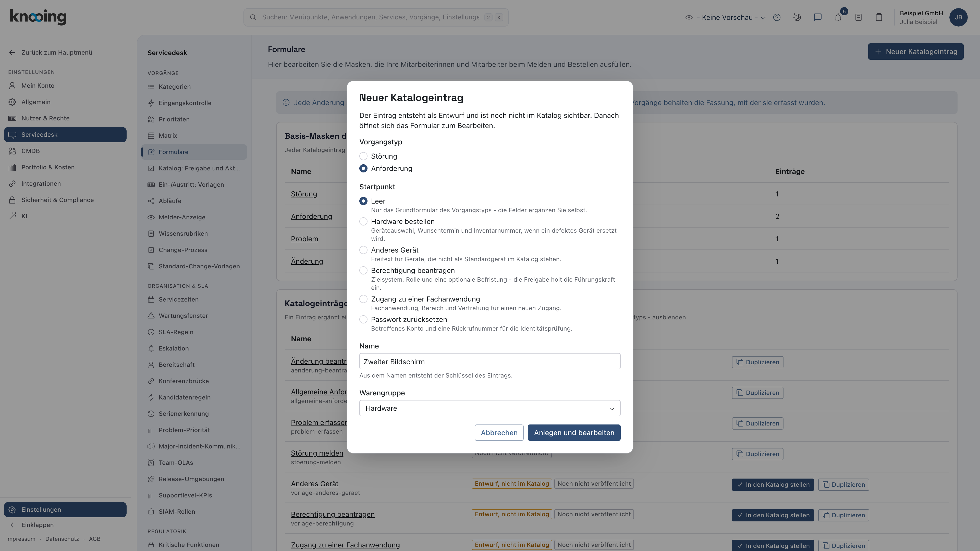
Task: Open notifications bell with badge 5
Action: (x=838, y=18)
